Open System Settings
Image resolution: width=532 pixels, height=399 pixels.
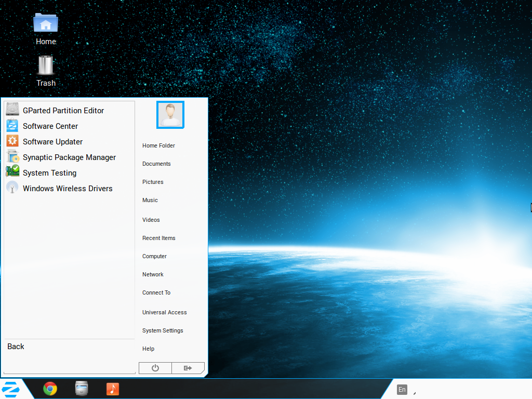point(163,330)
